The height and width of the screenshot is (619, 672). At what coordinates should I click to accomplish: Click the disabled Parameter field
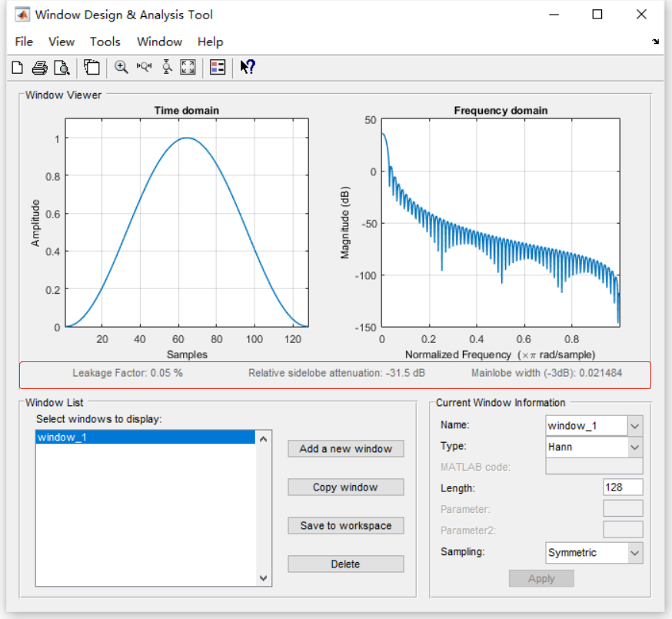(x=623, y=508)
